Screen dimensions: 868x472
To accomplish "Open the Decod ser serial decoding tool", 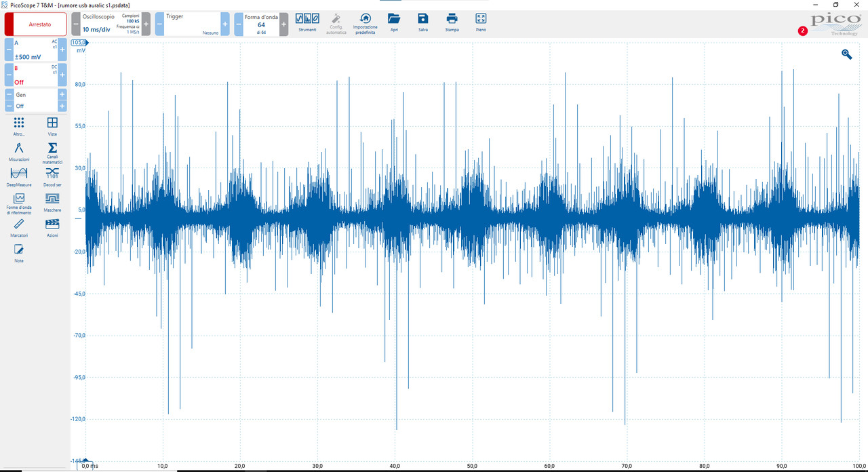I will click(52, 177).
